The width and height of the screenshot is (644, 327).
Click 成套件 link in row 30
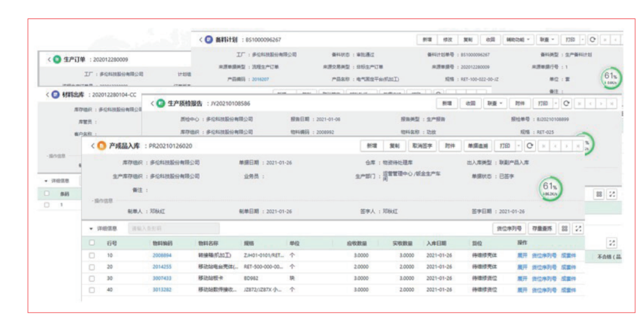coord(569,279)
